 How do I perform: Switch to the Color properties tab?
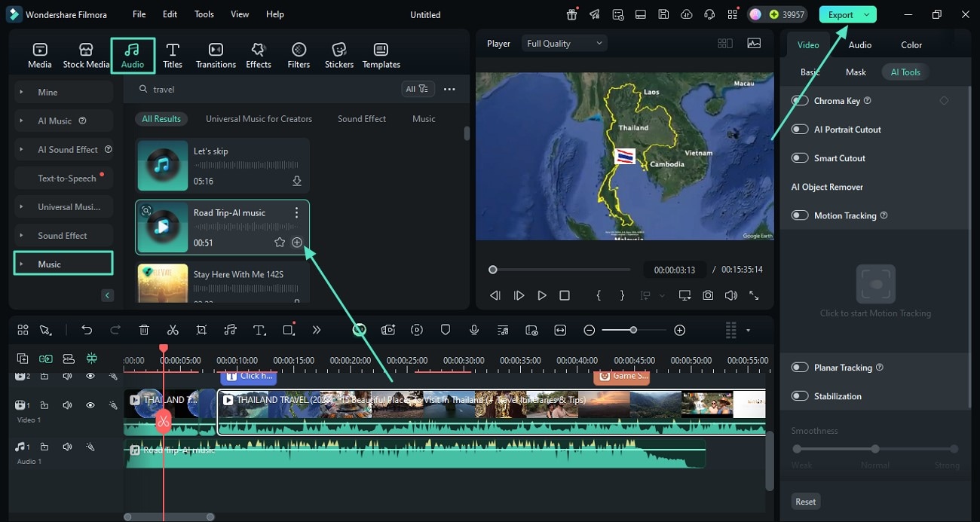point(911,44)
